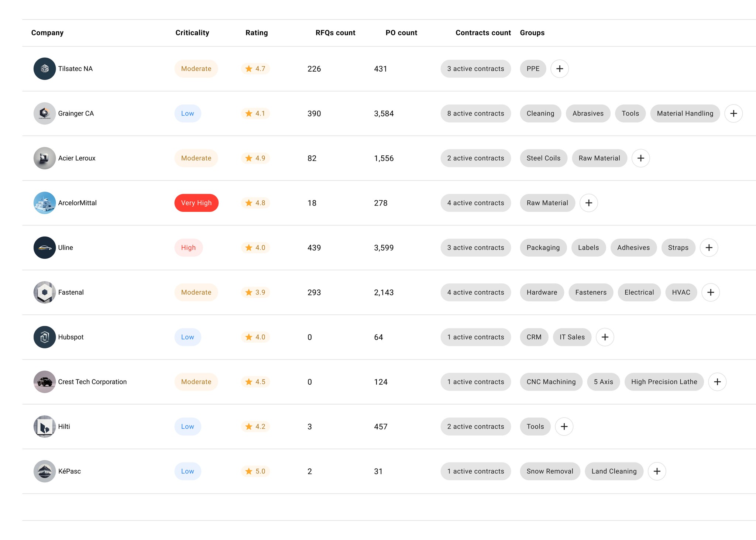756x540 pixels.
Task: Click the 3.9 star rating for Fastenal
Action: [x=255, y=292]
